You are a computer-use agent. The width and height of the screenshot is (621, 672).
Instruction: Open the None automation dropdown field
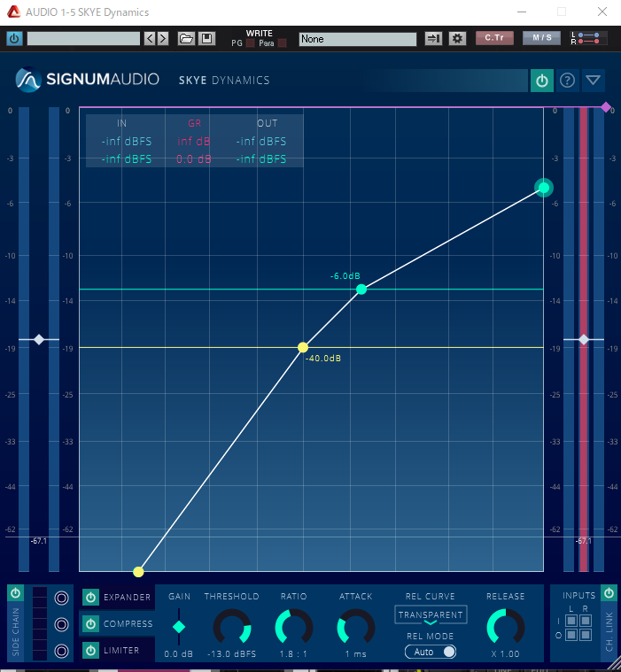click(x=358, y=39)
